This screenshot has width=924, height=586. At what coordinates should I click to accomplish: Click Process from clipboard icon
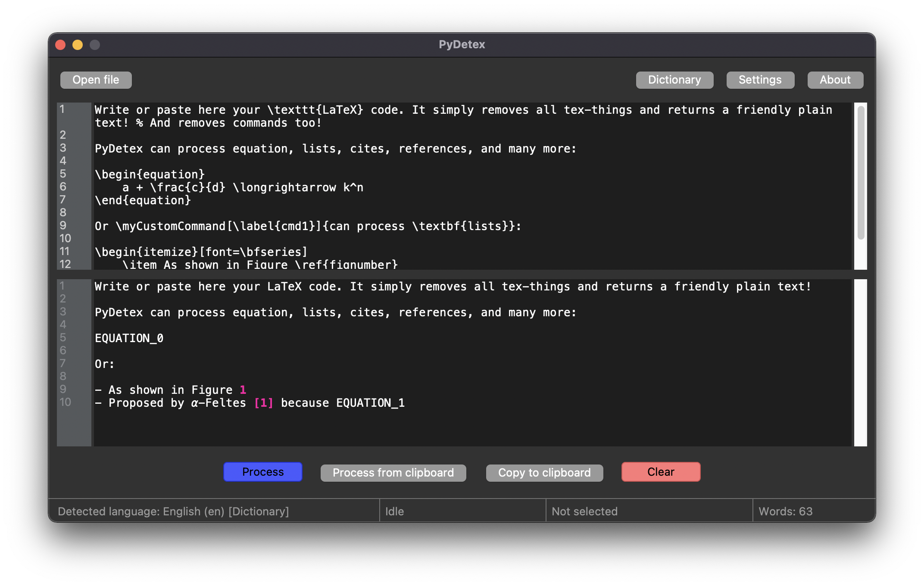point(393,471)
